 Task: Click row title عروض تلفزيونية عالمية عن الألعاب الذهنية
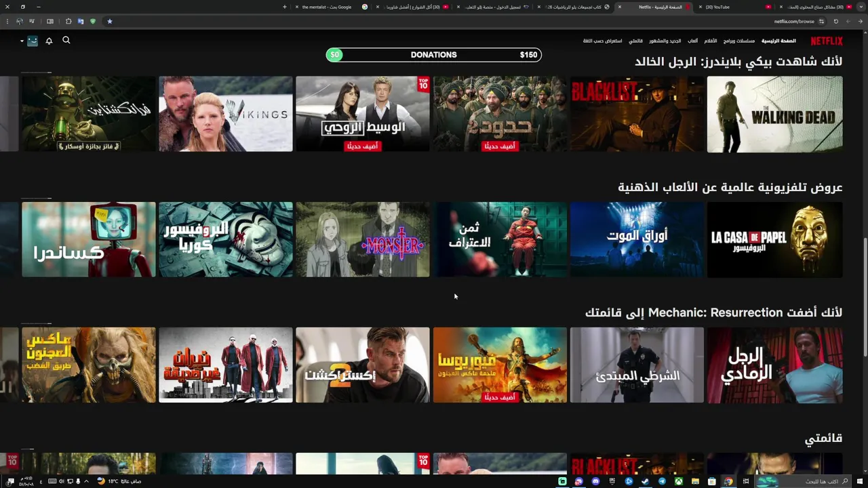(x=730, y=187)
